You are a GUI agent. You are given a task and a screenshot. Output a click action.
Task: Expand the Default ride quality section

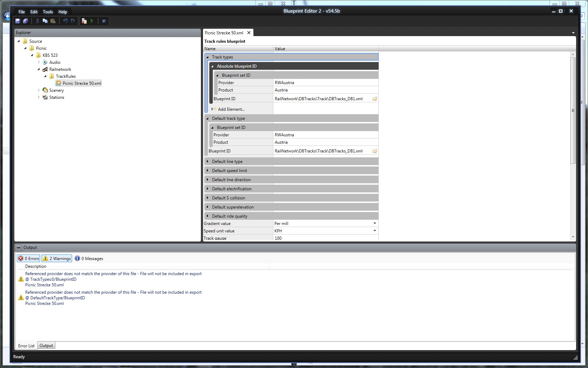click(x=208, y=216)
